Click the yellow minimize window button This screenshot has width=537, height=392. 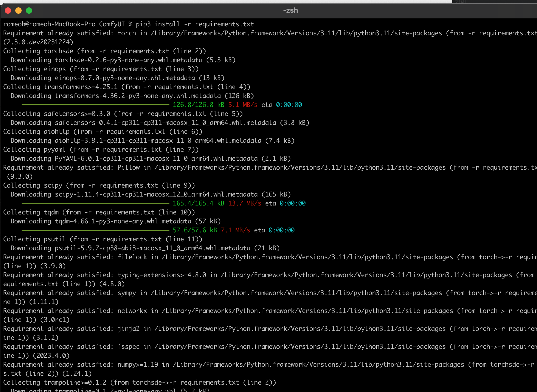point(18,11)
